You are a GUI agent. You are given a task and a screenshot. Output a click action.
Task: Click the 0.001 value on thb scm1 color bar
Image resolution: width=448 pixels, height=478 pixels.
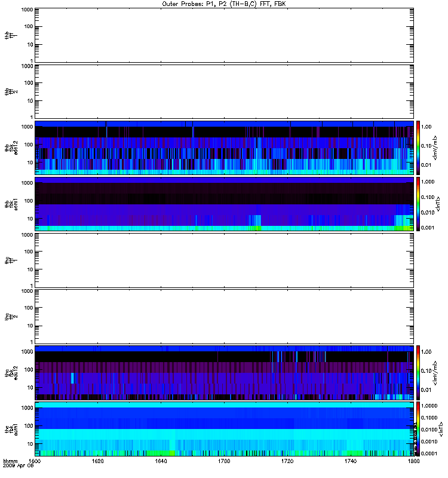[x=428, y=228]
